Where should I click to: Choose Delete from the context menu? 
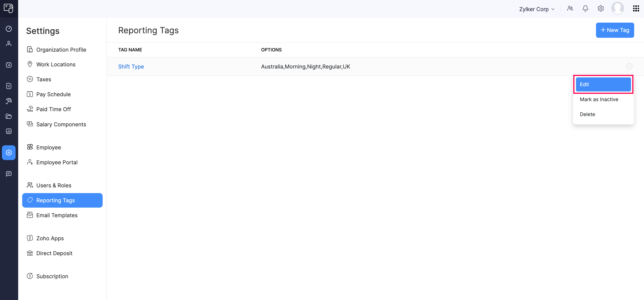[x=603, y=114]
